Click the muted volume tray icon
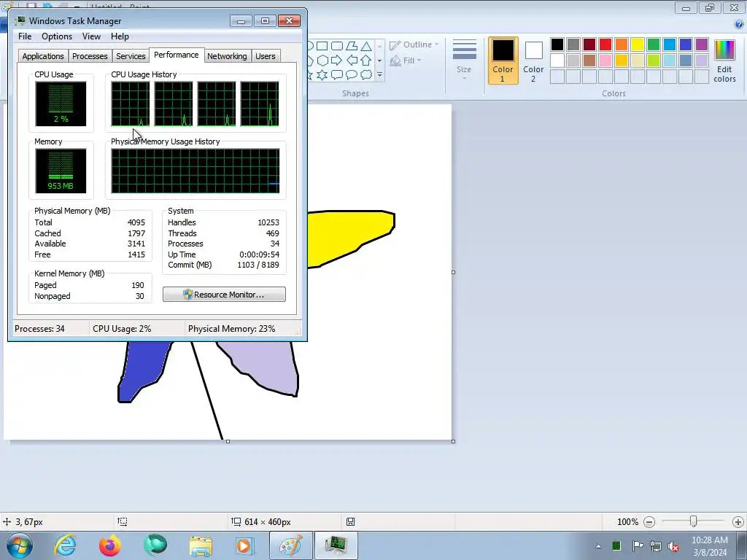This screenshot has height=560, width=747. click(673, 546)
